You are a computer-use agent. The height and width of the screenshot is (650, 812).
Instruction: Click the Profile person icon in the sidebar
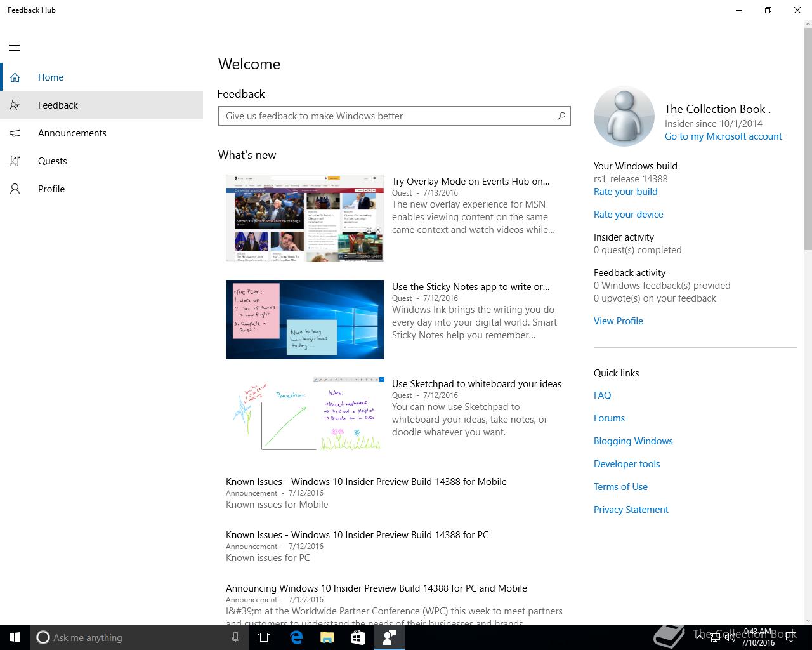[x=15, y=189]
